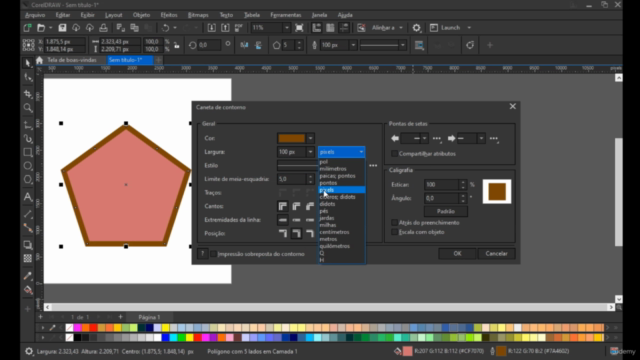Select the Pick tool in toolbox
The image size is (640, 360).
(x=28, y=63)
